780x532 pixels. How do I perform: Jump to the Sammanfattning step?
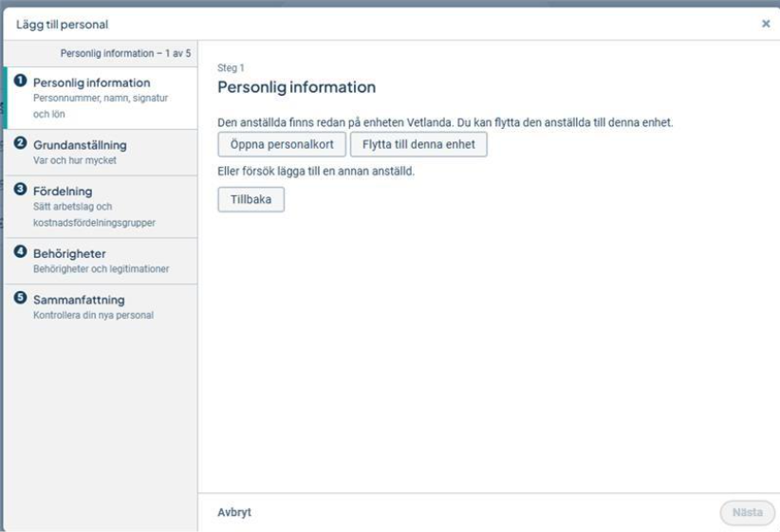pos(79,300)
